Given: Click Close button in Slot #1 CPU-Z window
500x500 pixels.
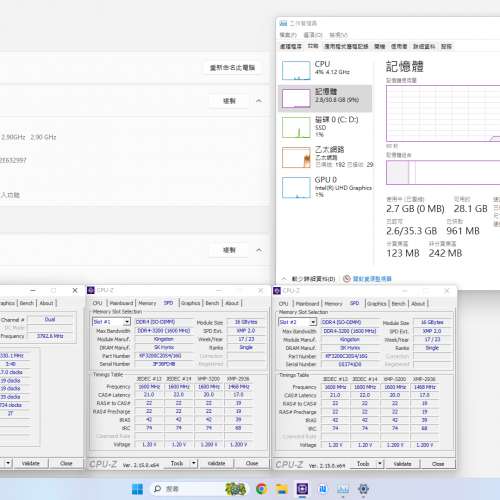Looking at the screenshot, I should [x=252, y=463].
